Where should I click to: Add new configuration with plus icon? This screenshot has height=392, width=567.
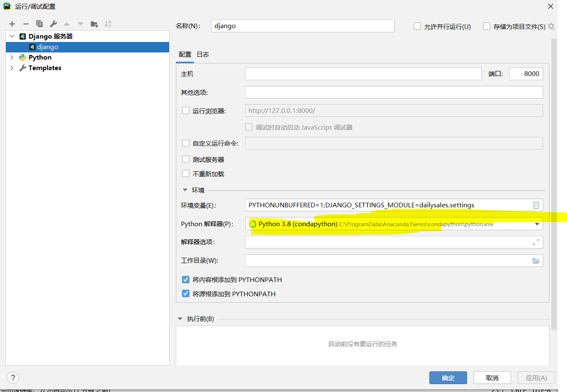12,24
